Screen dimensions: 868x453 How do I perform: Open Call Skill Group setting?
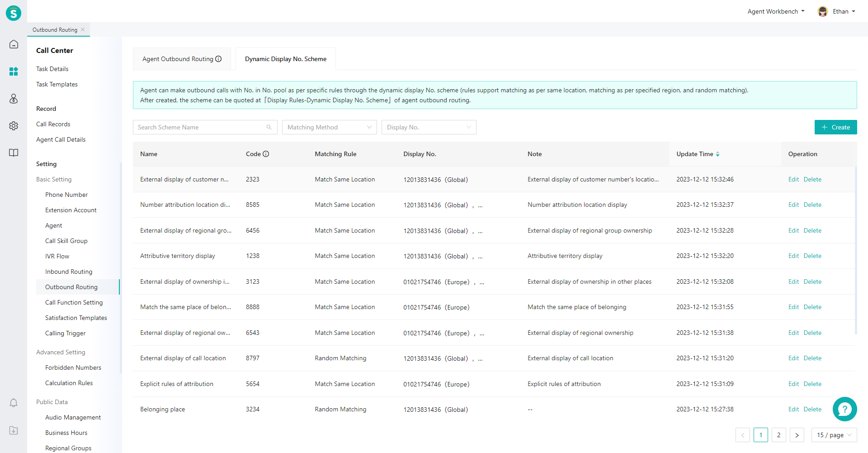[x=66, y=241]
